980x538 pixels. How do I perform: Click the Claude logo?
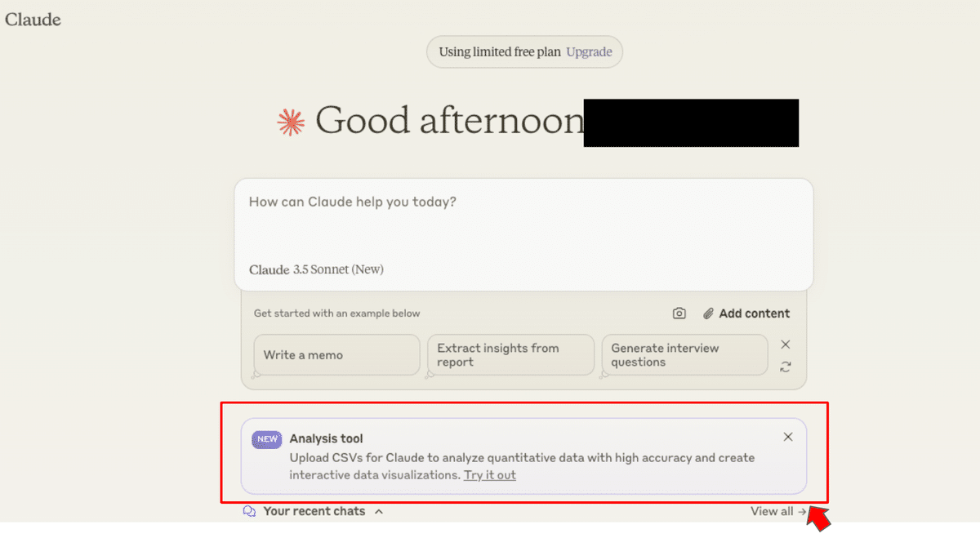click(33, 20)
